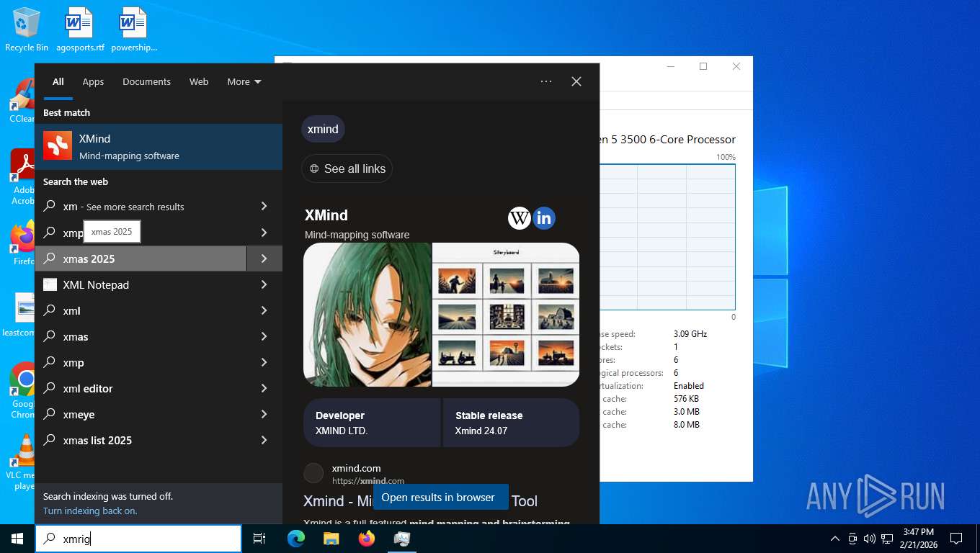Expand arrow beside xmas list 2025
980x553 pixels.
[264, 440]
